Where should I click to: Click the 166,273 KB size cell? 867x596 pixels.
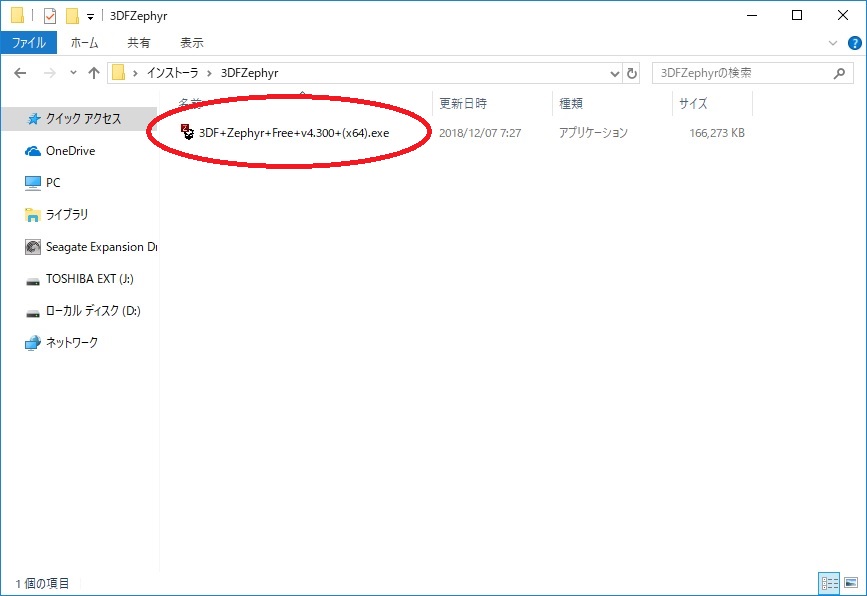[717, 133]
